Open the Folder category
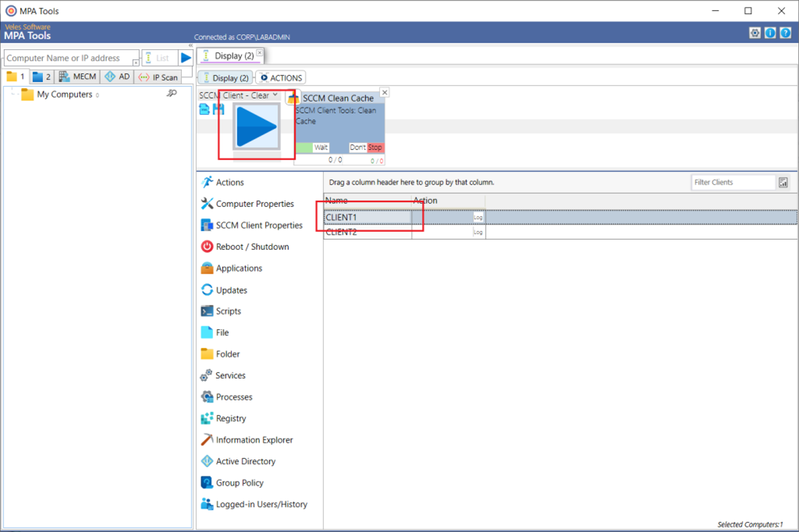Image resolution: width=799 pixels, height=532 pixels. [x=220, y=354]
